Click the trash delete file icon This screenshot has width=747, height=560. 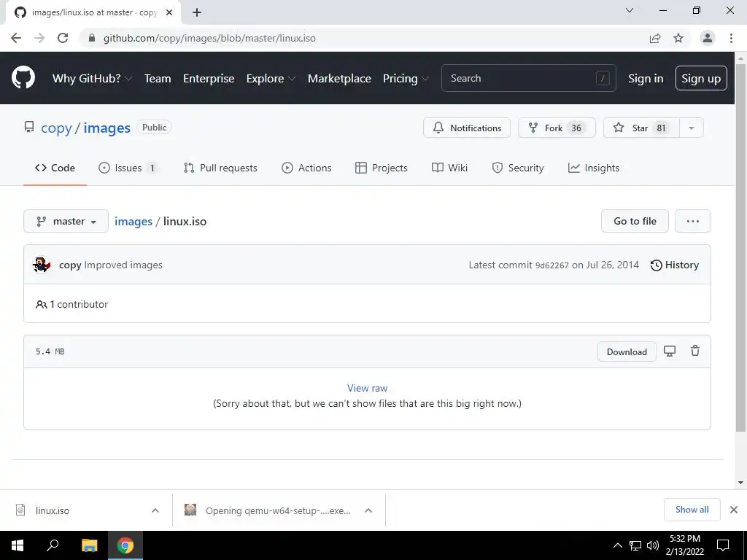point(695,351)
